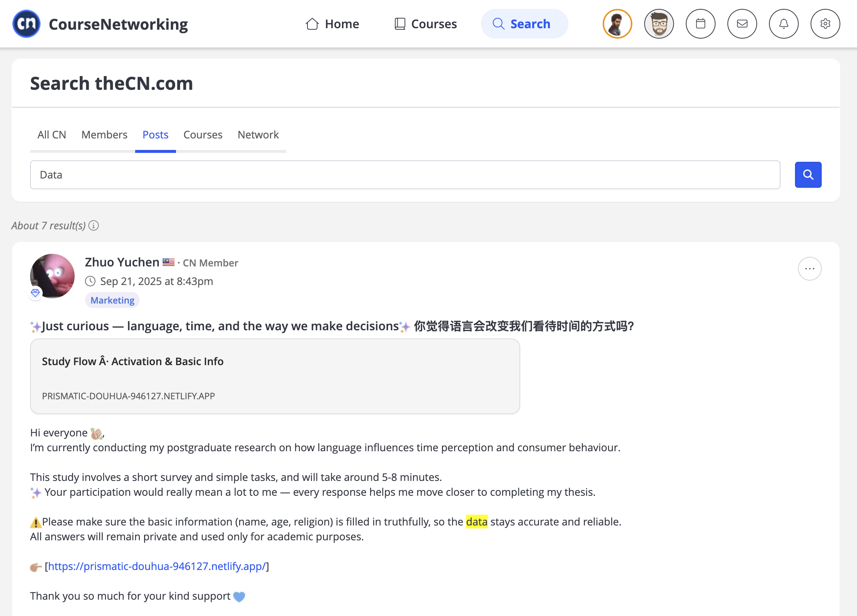Click the CourseNetworking CN logo
This screenshot has width=857, height=616.
coord(26,24)
